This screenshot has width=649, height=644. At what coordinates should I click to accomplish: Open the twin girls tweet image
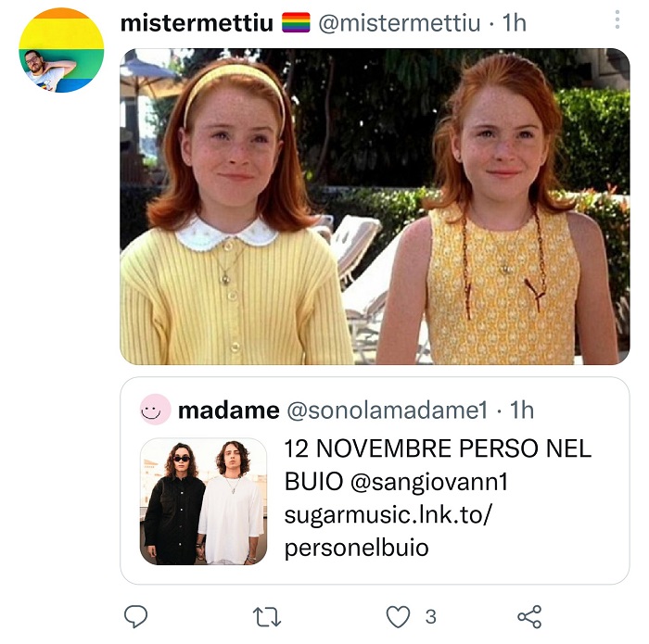coord(375,206)
